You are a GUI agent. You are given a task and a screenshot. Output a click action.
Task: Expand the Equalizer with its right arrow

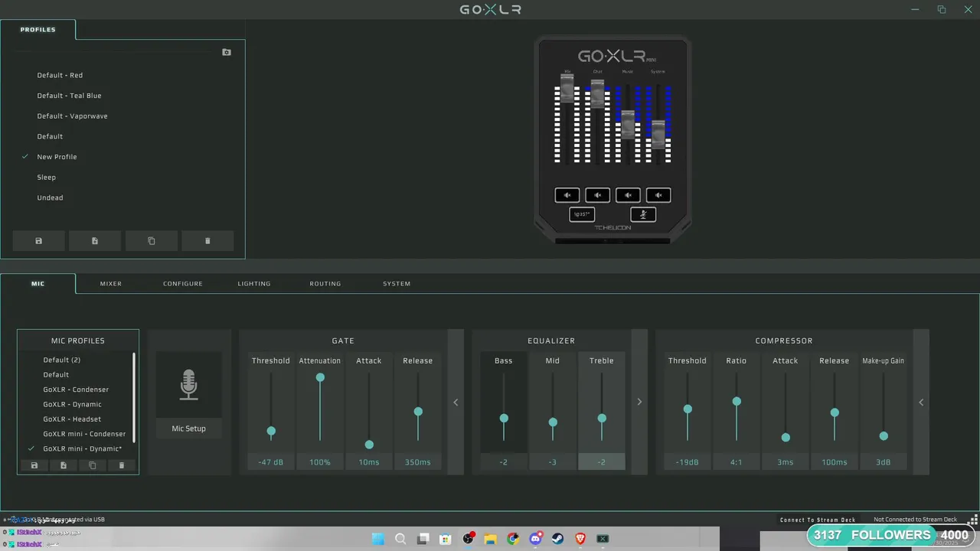[639, 403]
